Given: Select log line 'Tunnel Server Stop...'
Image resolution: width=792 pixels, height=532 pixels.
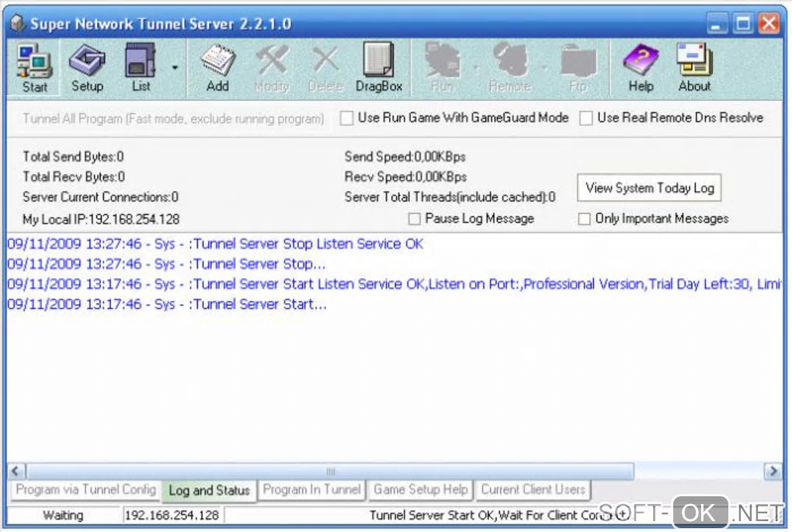Looking at the screenshot, I should point(166,264).
